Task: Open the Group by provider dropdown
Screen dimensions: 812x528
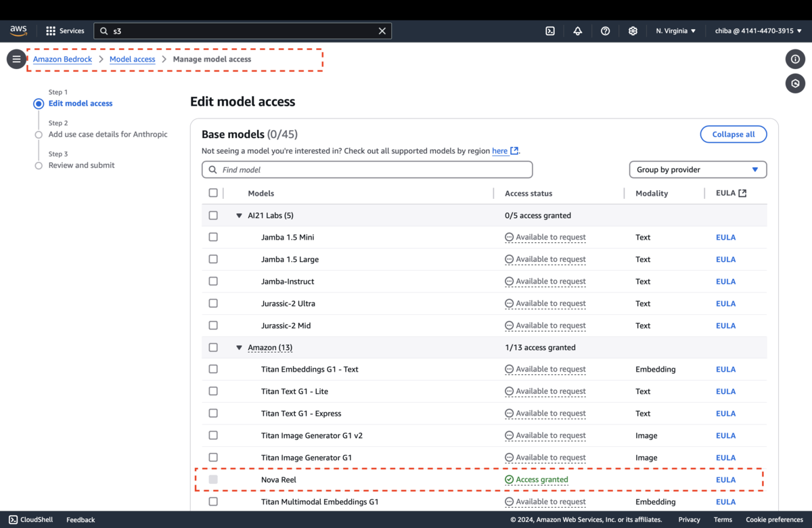Action: (x=698, y=170)
